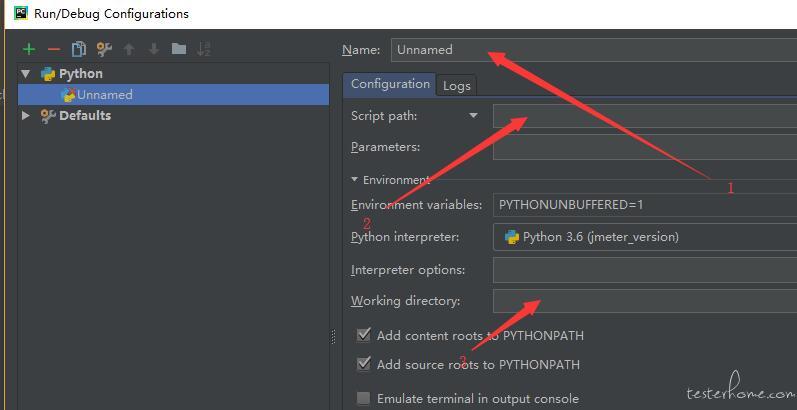The width and height of the screenshot is (797, 410).
Task: Add a new run configuration
Action: coord(29,49)
